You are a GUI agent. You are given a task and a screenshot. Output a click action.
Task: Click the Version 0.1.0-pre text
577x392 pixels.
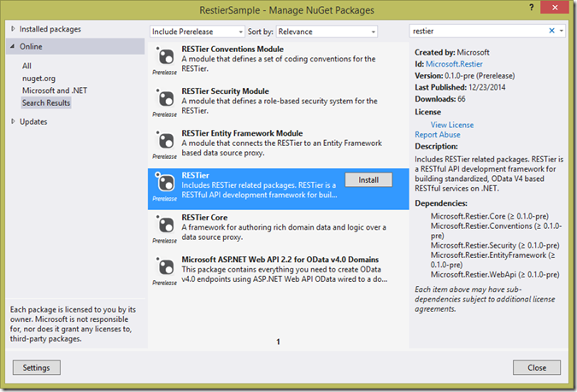pos(465,76)
